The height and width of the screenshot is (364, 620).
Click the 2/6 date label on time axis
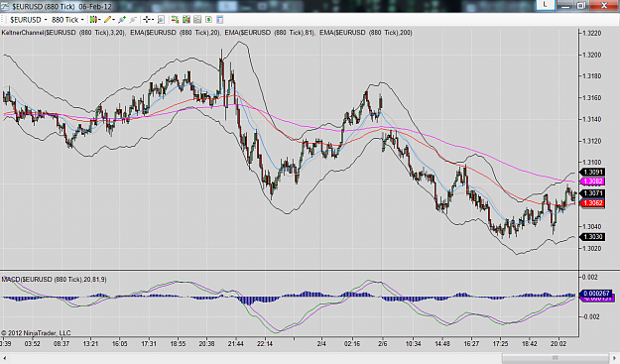point(382,344)
